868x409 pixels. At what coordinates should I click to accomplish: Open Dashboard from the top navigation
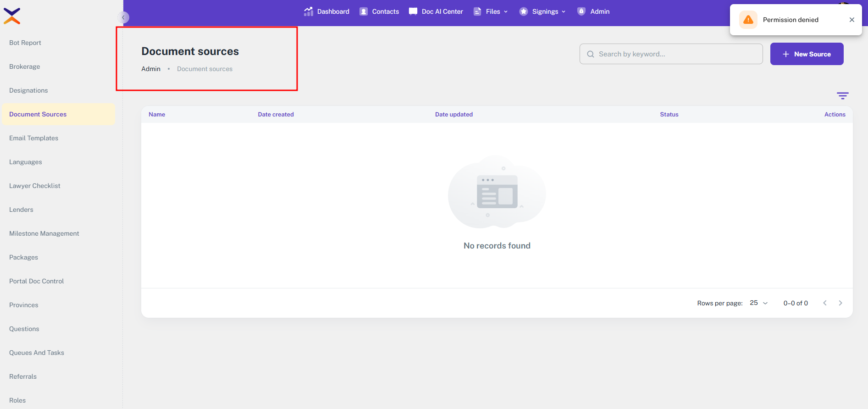coord(326,11)
